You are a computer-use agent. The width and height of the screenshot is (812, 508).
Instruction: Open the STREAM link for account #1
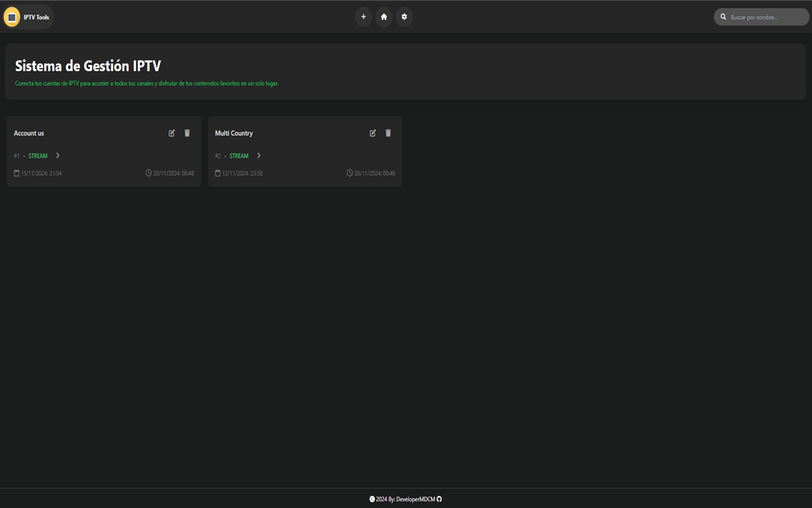click(38, 156)
